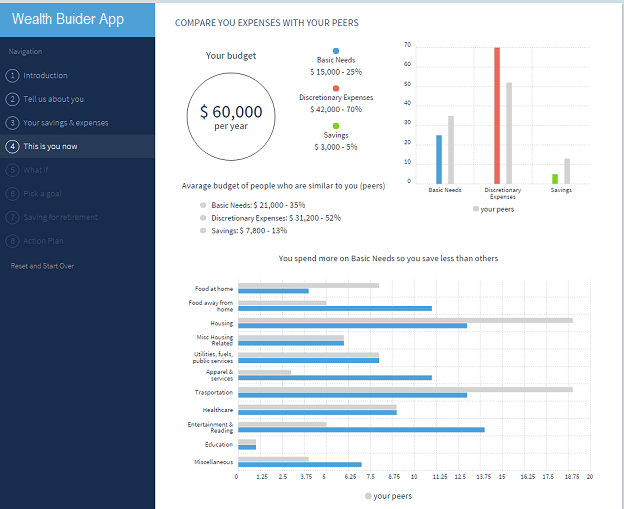Click the blue Basic Needs column

click(439, 159)
